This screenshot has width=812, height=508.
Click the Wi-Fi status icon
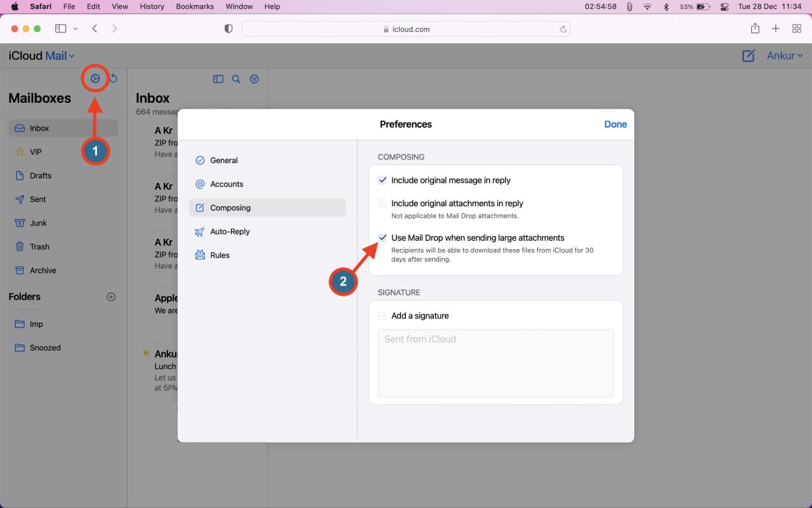click(648, 6)
